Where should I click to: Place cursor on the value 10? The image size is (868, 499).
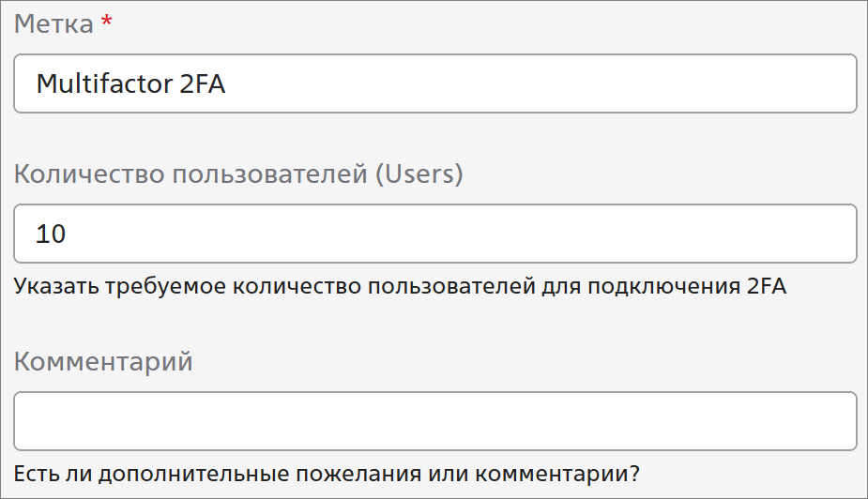(51, 234)
